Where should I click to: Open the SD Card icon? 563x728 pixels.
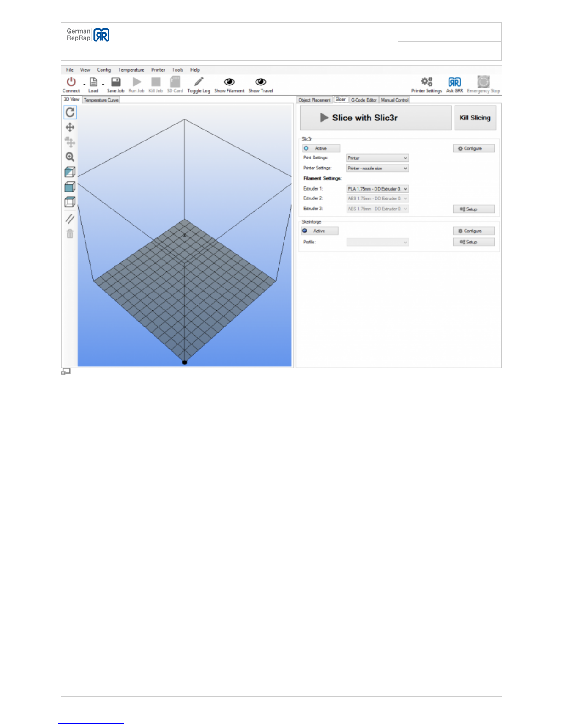coord(175,82)
